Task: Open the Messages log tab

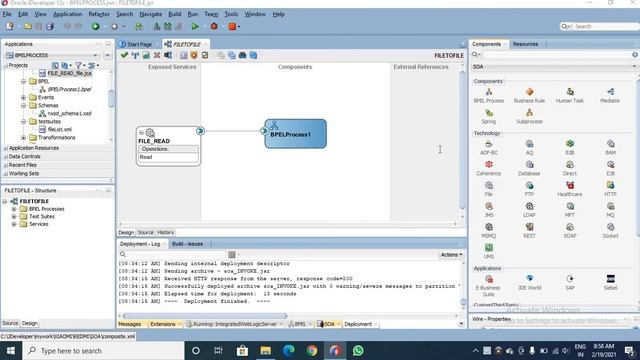Action: click(x=129, y=324)
